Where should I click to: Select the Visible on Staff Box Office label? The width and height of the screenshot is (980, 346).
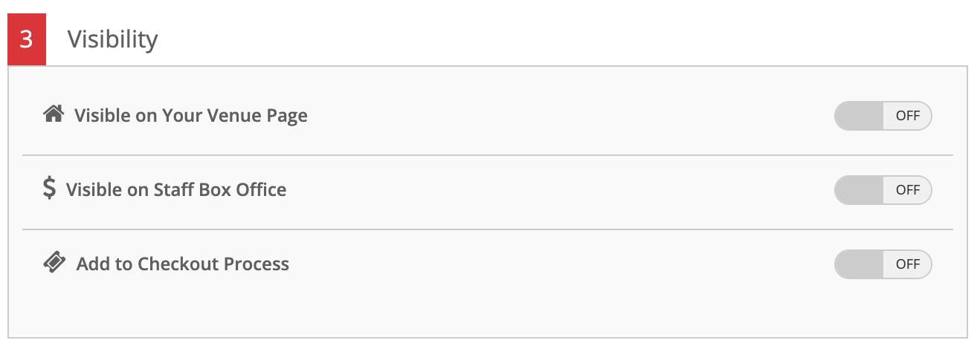click(176, 190)
